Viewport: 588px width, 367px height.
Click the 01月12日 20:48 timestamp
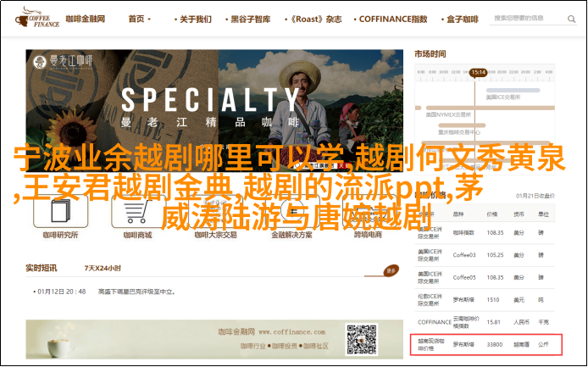pos(62,292)
